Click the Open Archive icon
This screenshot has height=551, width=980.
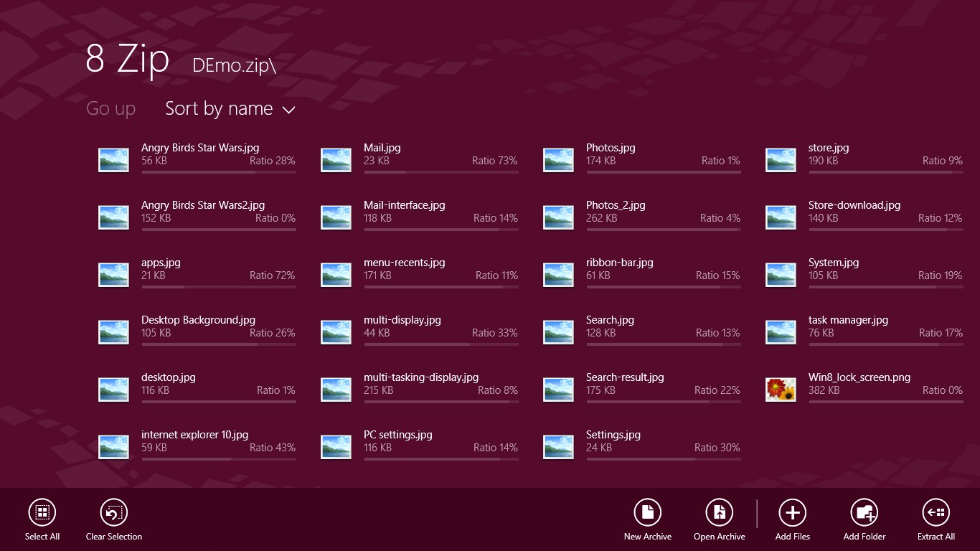[720, 512]
